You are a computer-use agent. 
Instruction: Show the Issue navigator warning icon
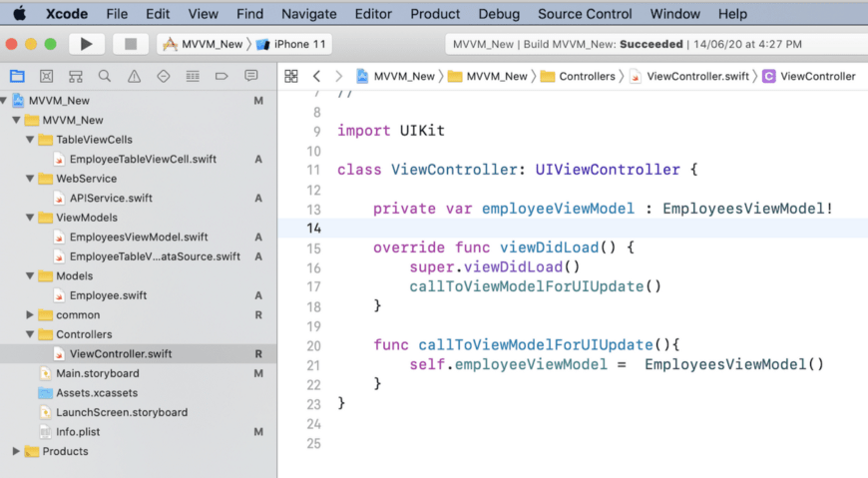click(134, 76)
